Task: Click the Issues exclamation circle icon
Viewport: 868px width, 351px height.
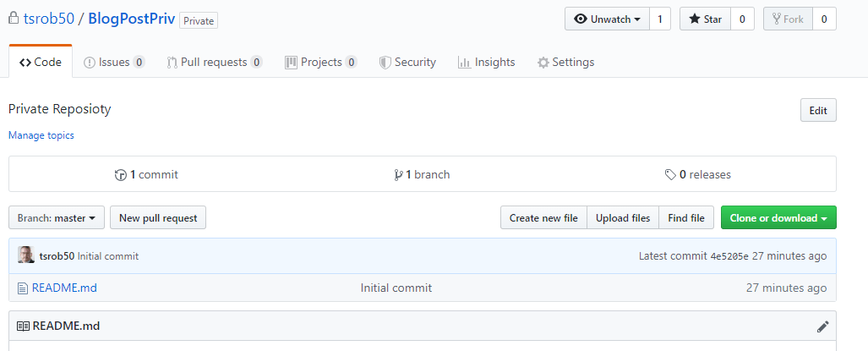Action: (89, 63)
